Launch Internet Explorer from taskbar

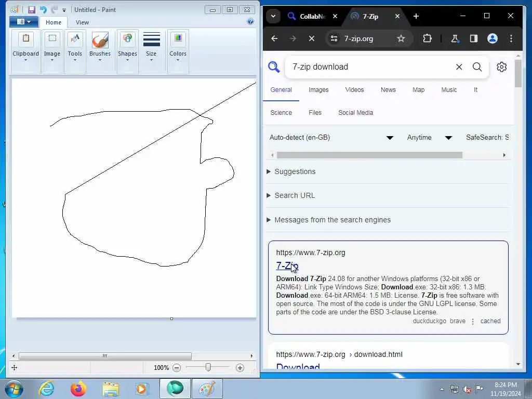pyautogui.click(x=46, y=389)
